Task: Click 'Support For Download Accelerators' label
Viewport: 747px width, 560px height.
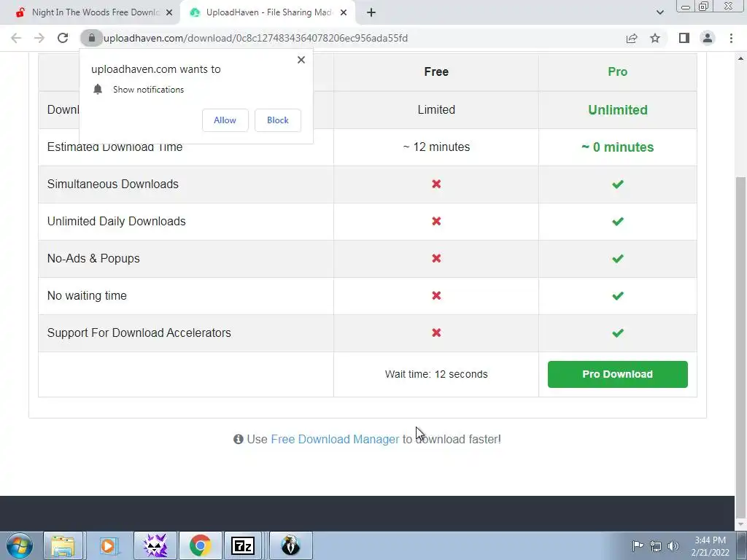Action: click(139, 332)
